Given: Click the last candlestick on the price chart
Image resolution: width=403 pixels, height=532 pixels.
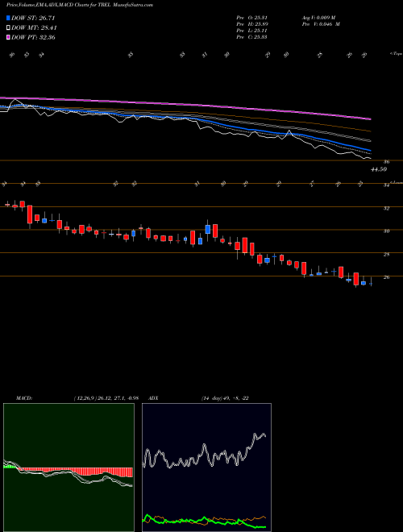Looking at the screenshot, I should click(371, 282).
